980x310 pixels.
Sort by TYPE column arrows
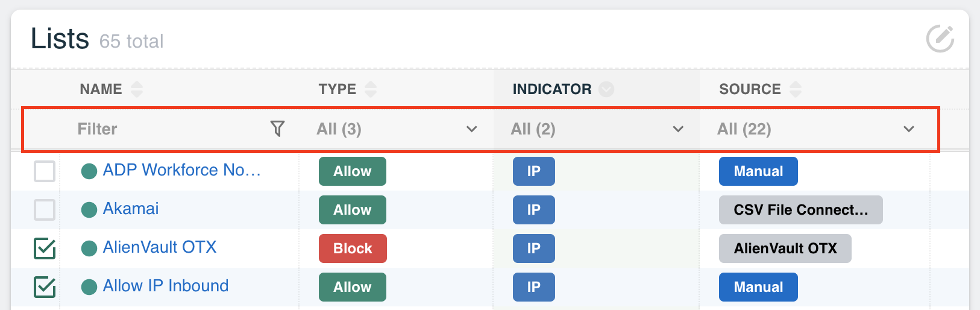click(371, 89)
